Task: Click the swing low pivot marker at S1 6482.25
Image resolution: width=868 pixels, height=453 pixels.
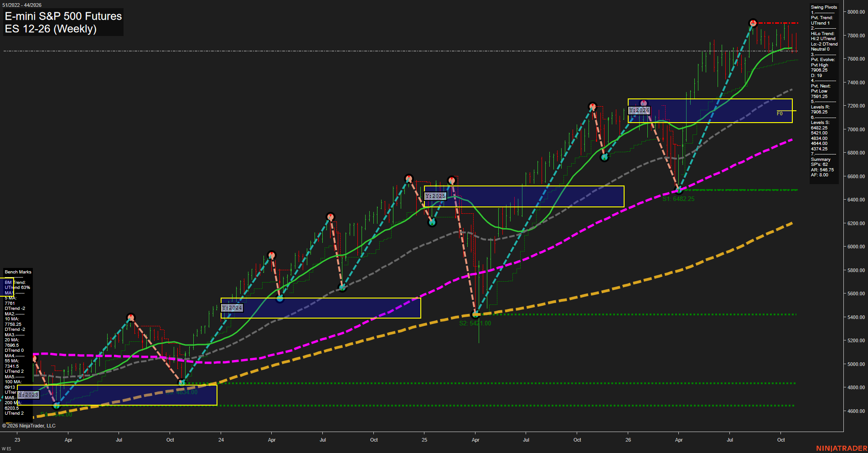Action: click(x=678, y=190)
